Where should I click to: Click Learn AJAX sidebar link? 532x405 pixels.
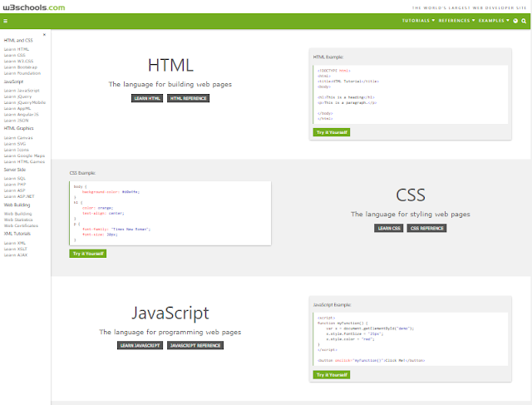pos(16,254)
